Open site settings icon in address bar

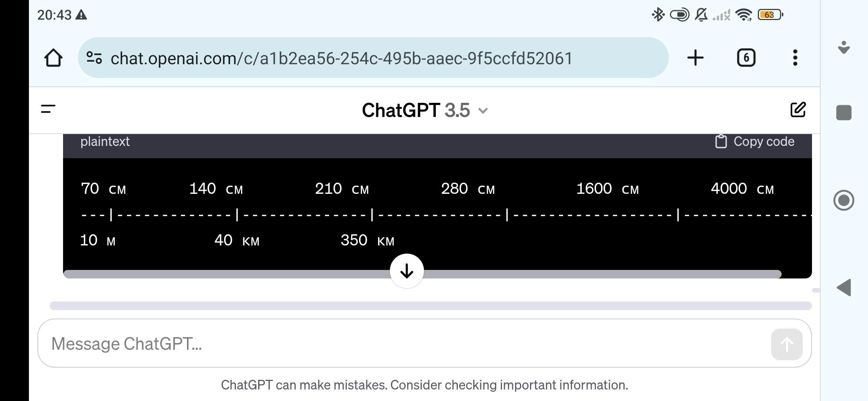coord(94,58)
